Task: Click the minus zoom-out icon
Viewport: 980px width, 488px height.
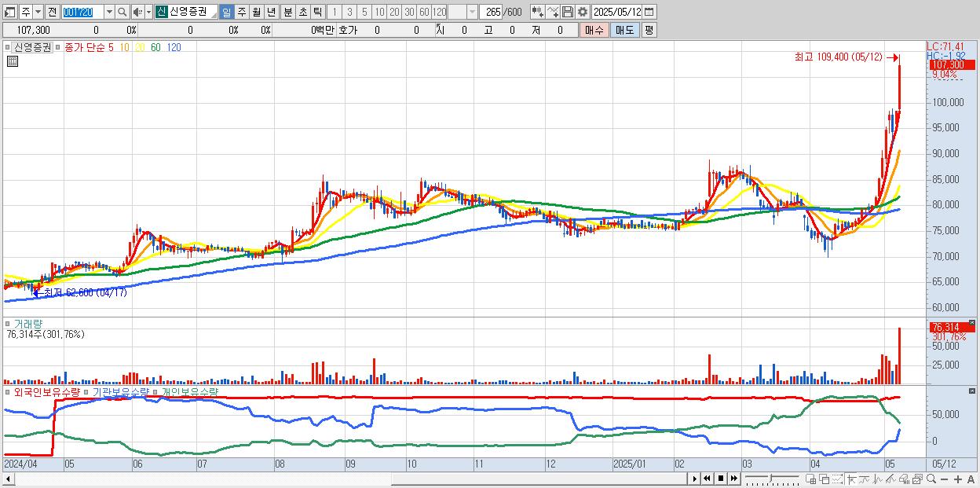Action: [x=944, y=479]
